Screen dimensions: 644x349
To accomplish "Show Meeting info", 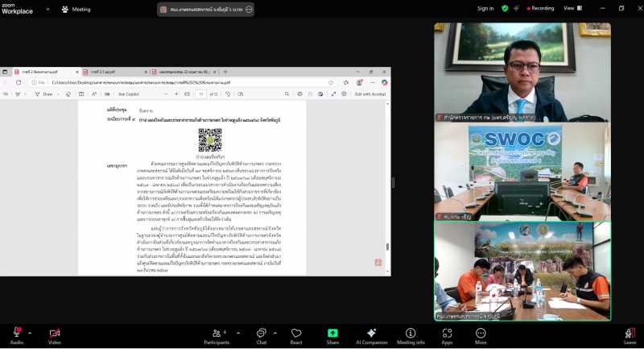I will pyautogui.click(x=411, y=335).
